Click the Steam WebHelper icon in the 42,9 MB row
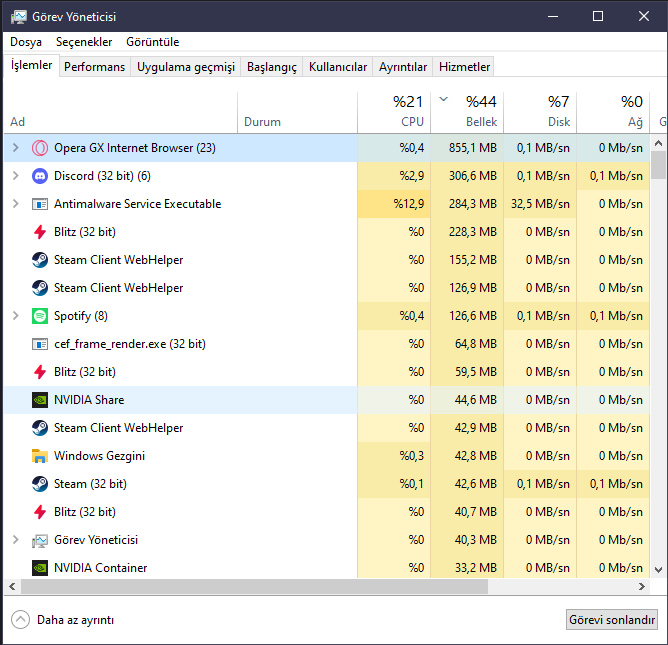The width and height of the screenshot is (668, 645). click(40, 428)
